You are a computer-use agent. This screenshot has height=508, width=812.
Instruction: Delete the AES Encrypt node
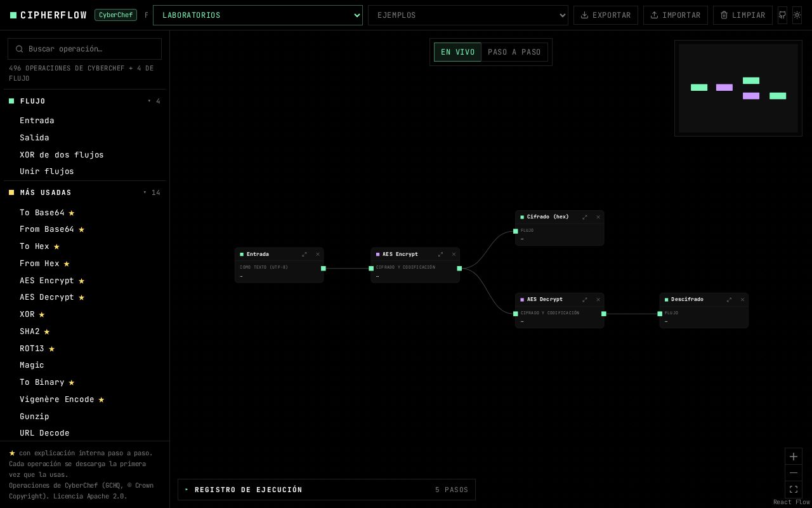pyautogui.click(x=454, y=255)
